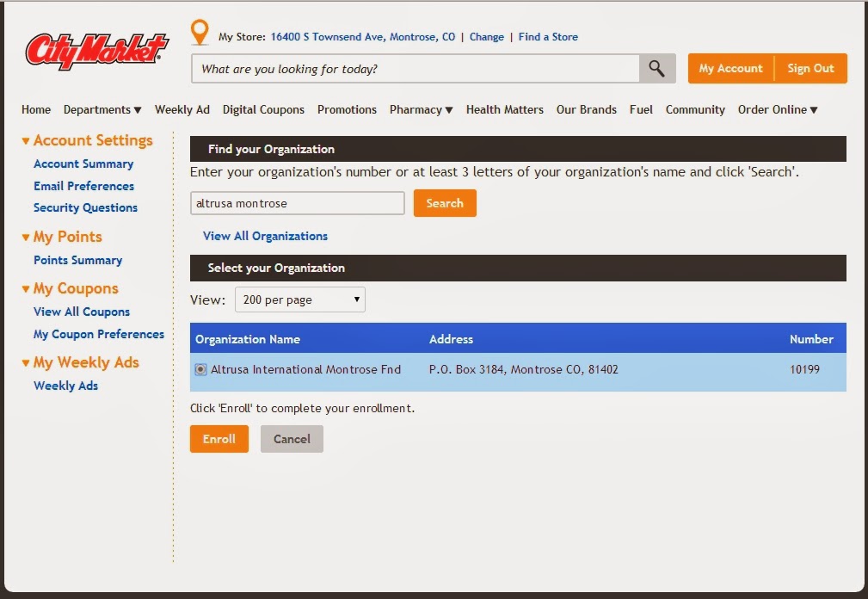The width and height of the screenshot is (868, 599).
Task: Open the Community page
Action: pos(695,109)
